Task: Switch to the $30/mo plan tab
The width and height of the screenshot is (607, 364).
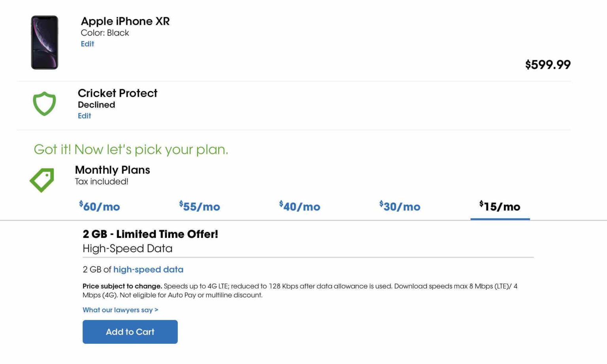Action: [x=399, y=206]
